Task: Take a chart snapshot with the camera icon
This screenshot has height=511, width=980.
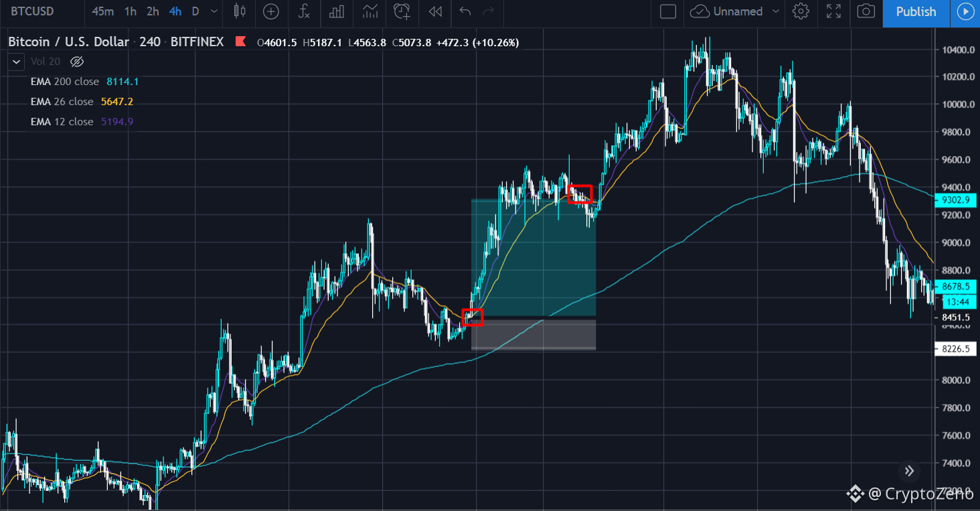Action: (x=866, y=13)
